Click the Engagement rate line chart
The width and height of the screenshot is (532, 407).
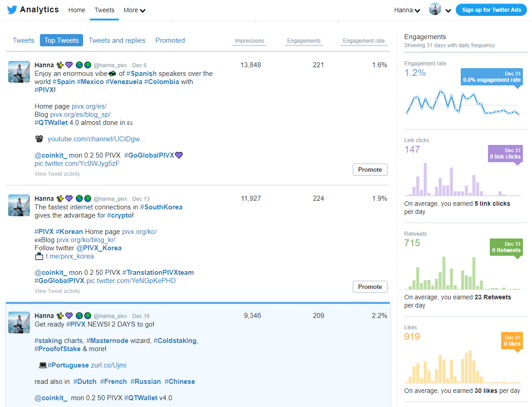[x=463, y=102]
